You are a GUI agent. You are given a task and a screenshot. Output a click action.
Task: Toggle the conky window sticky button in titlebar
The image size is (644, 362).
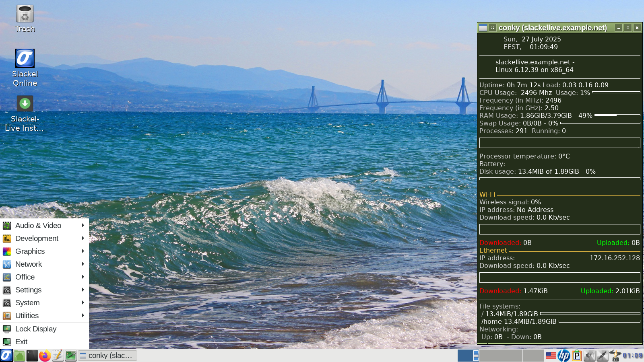(x=493, y=28)
